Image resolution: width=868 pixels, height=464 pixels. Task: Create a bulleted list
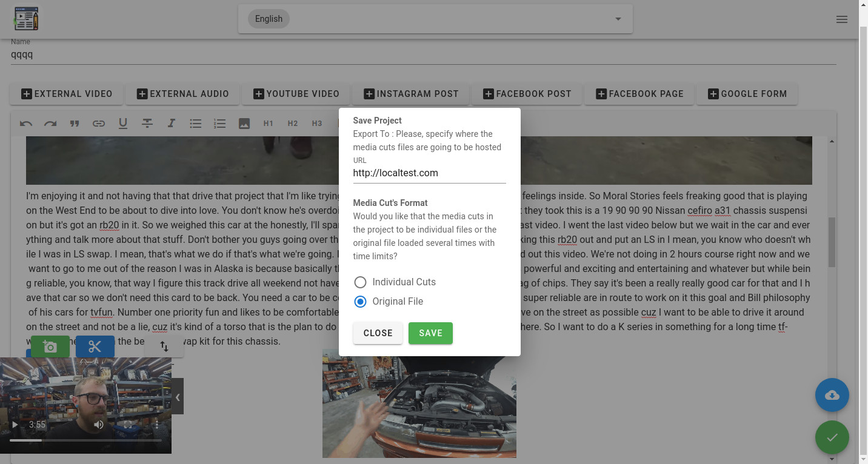point(196,124)
